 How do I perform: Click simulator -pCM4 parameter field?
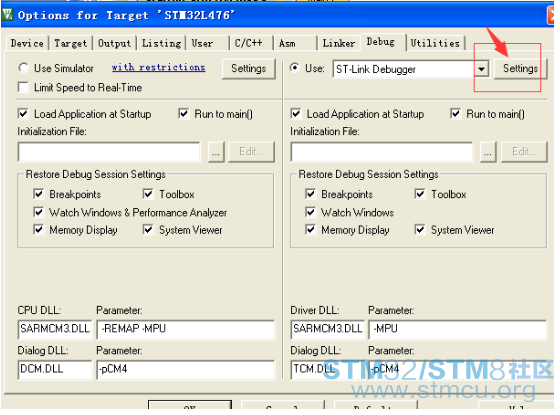[x=186, y=369]
